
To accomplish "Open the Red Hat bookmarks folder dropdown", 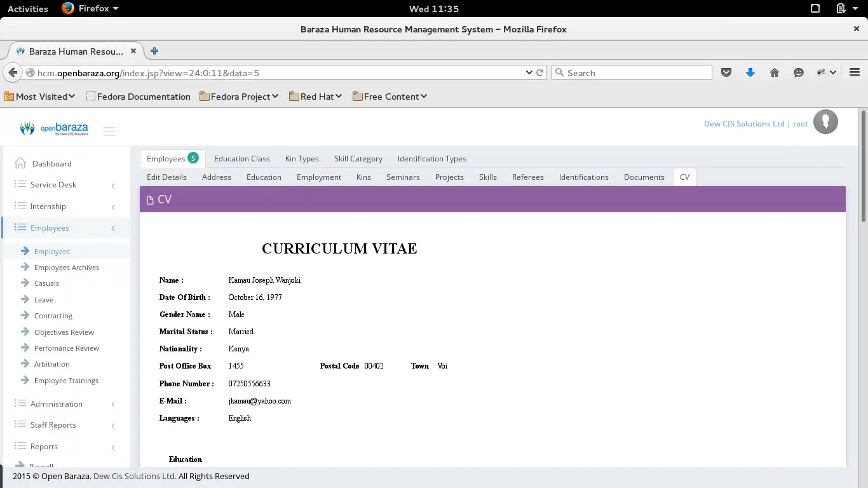I will 315,97.
